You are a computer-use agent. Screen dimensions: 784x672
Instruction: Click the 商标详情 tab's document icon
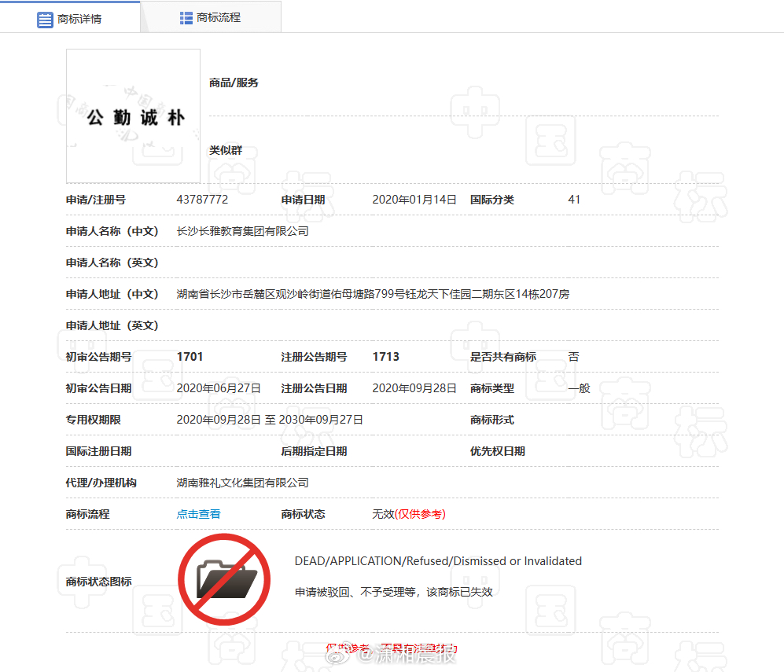pyautogui.click(x=45, y=20)
